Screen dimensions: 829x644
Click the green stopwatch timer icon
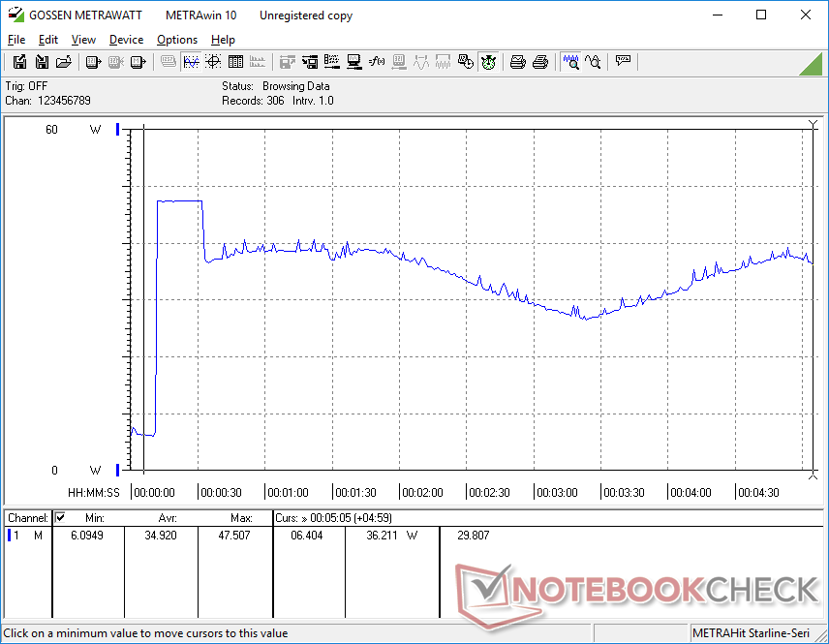pyautogui.click(x=488, y=62)
